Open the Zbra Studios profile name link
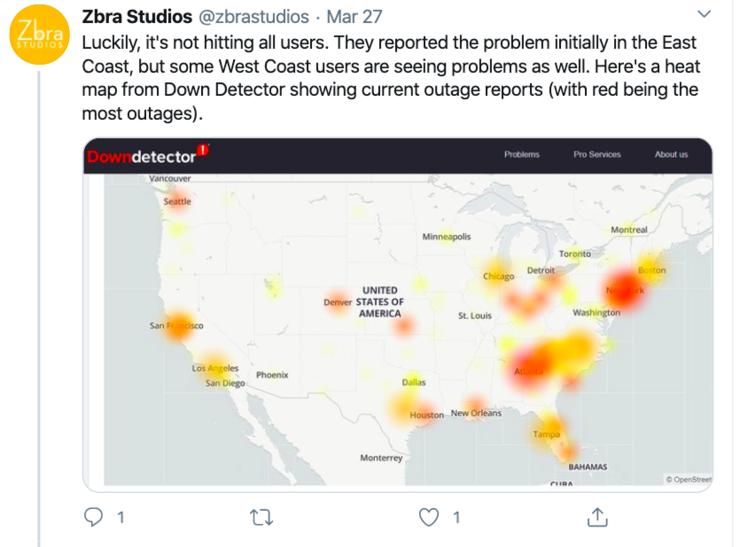Viewport: 740px width, 547px height. (136, 18)
